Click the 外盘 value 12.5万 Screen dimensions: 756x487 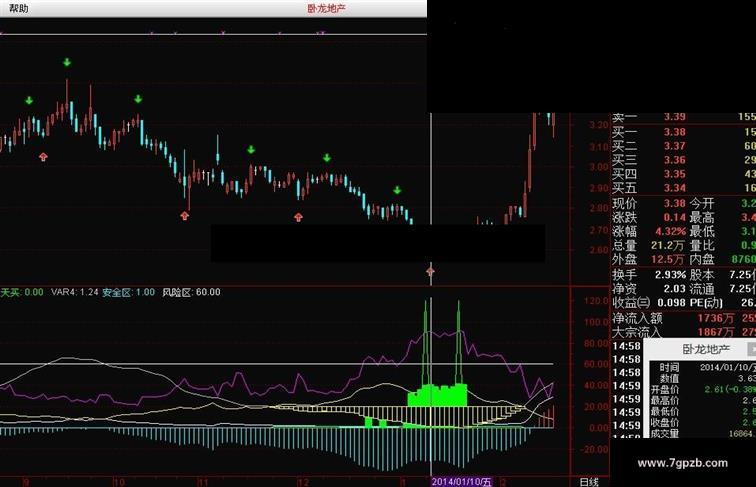point(668,259)
